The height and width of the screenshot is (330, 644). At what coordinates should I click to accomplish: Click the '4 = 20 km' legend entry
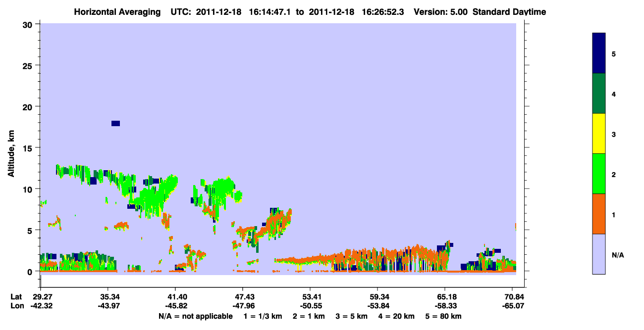(x=397, y=316)
